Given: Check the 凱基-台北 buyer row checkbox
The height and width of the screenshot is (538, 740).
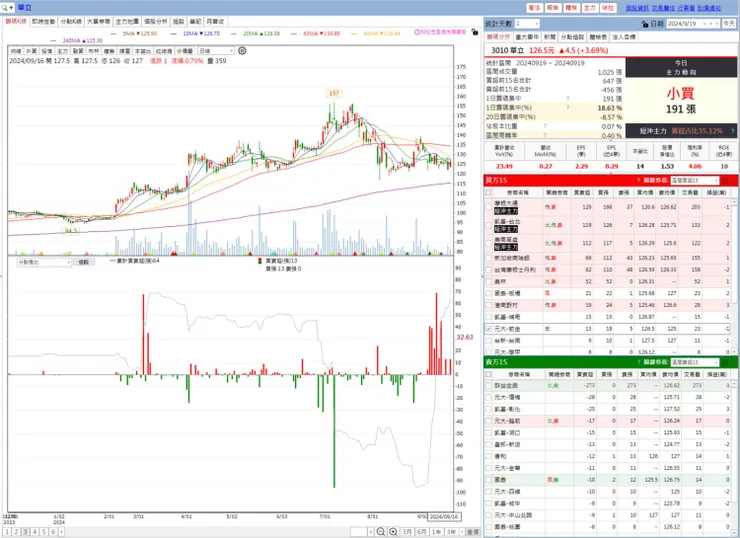Looking at the screenshot, I should pos(488,225).
